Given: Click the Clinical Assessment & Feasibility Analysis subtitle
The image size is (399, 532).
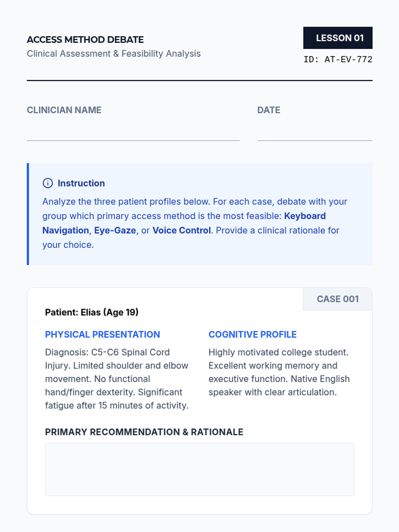Looking at the screenshot, I should click(x=114, y=54).
